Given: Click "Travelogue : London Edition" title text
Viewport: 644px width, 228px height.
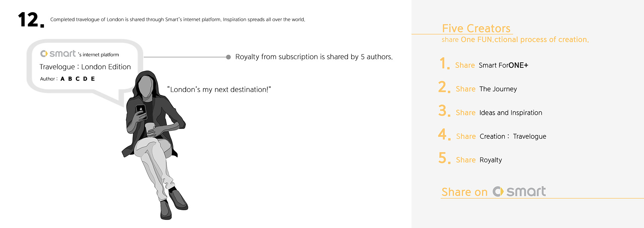Looking at the screenshot, I should [85, 67].
